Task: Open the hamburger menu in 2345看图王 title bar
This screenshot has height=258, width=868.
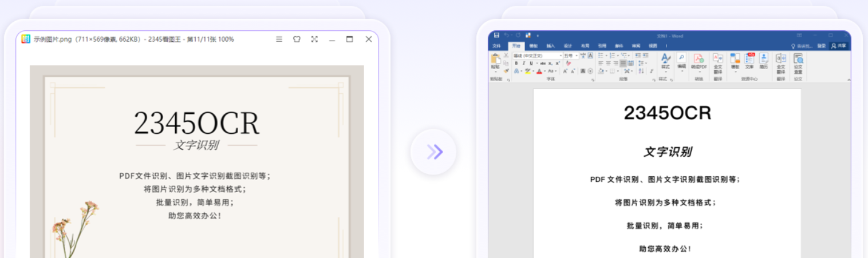Action: (279, 39)
